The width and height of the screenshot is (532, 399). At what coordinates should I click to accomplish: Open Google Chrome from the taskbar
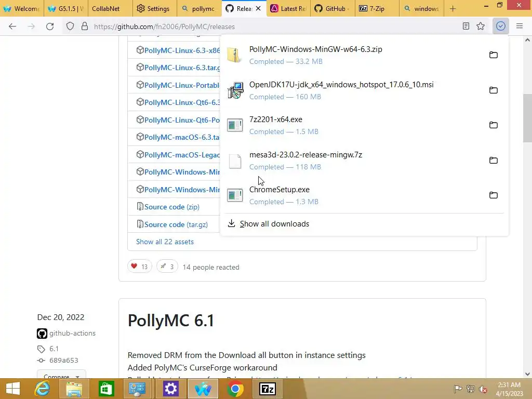point(235,389)
